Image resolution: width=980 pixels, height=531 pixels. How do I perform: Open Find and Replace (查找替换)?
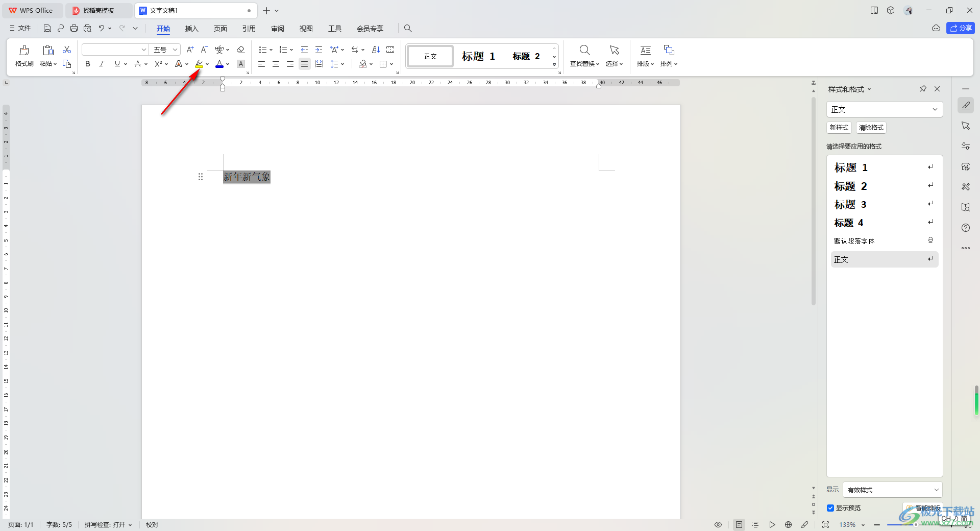(x=584, y=56)
